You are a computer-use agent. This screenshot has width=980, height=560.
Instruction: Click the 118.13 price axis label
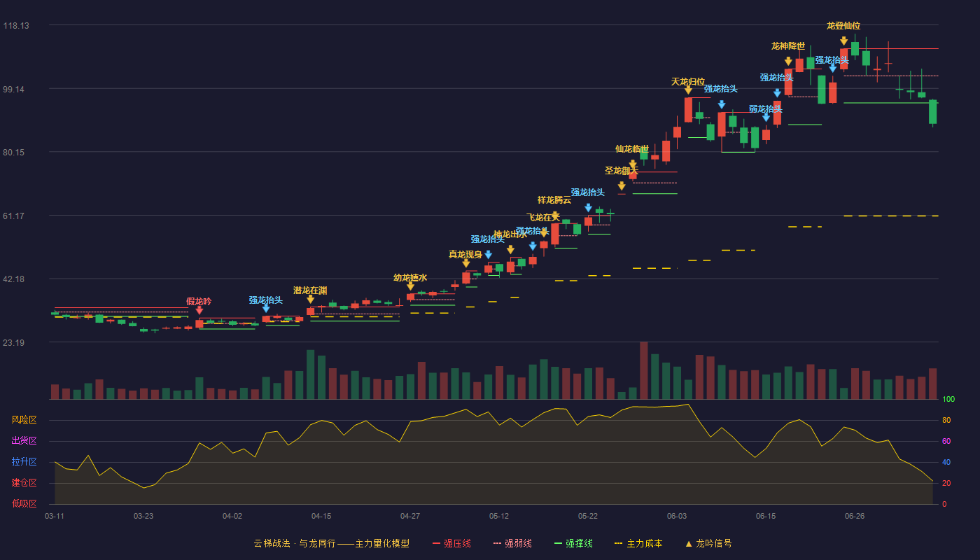tap(16, 26)
